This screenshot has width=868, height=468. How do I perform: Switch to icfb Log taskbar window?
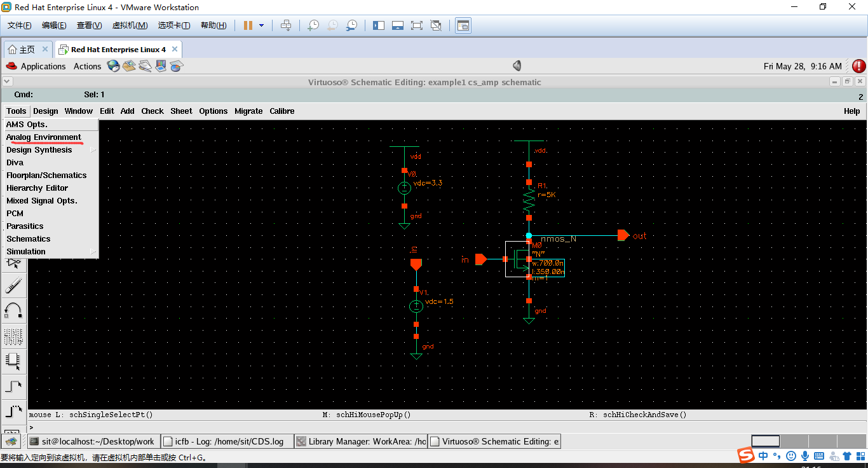pos(227,441)
